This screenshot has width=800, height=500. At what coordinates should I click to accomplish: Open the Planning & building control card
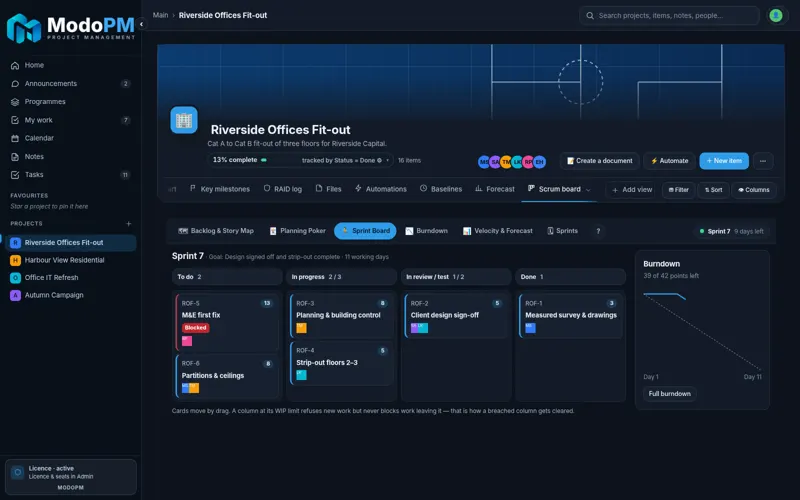point(342,315)
